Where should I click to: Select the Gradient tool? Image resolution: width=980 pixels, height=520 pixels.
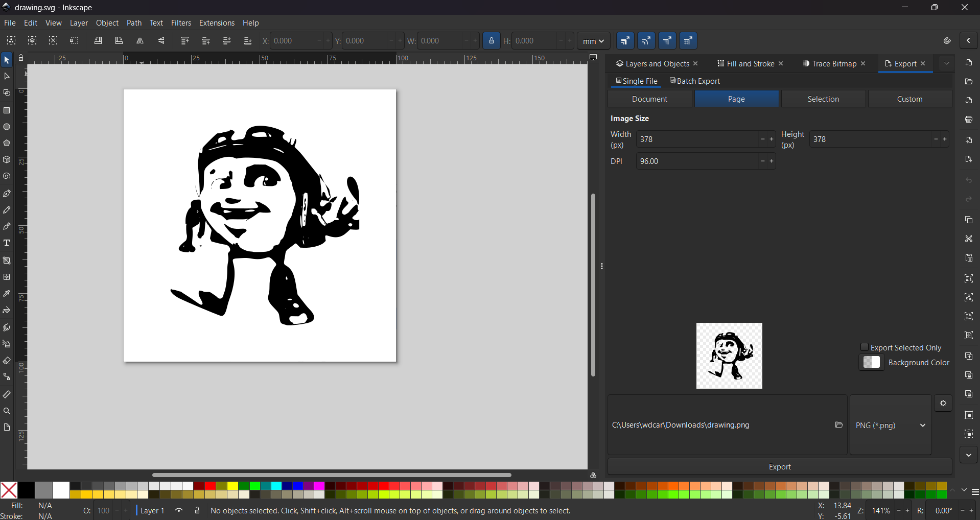pyautogui.click(x=7, y=261)
